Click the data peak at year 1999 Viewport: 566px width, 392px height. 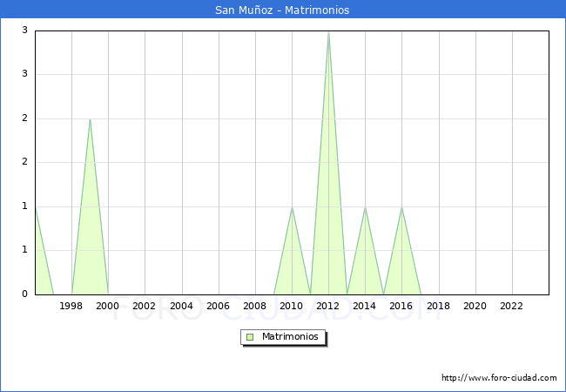point(90,119)
